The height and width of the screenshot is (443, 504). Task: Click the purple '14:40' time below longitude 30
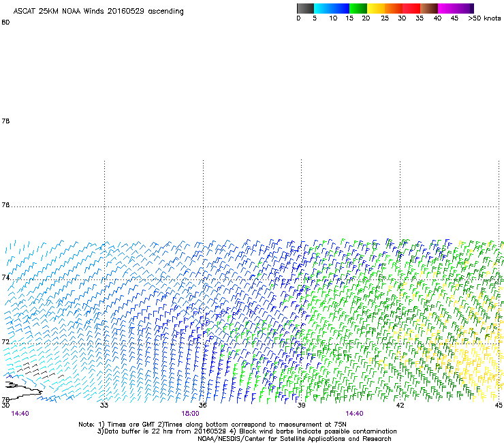[x=20, y=414]
